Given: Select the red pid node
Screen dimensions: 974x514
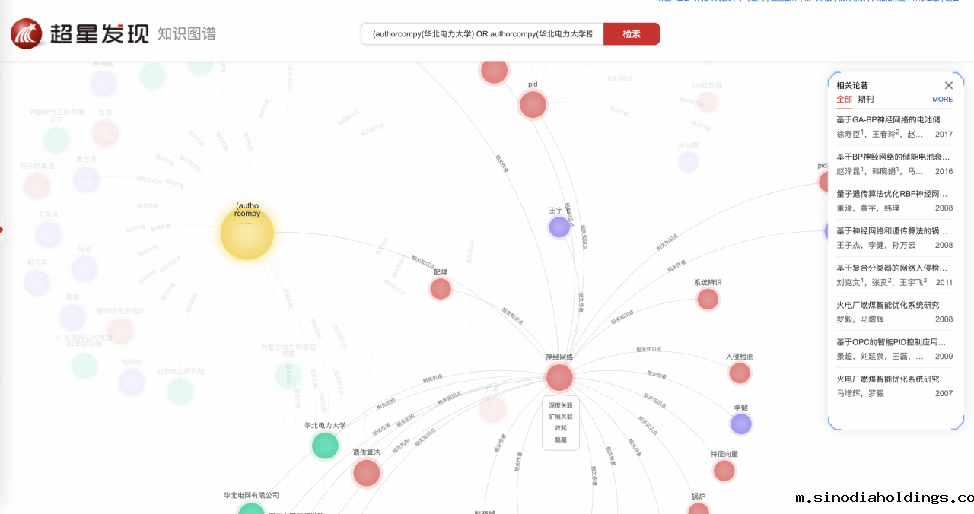Looking at the screenshot, I should click(533, 104).
